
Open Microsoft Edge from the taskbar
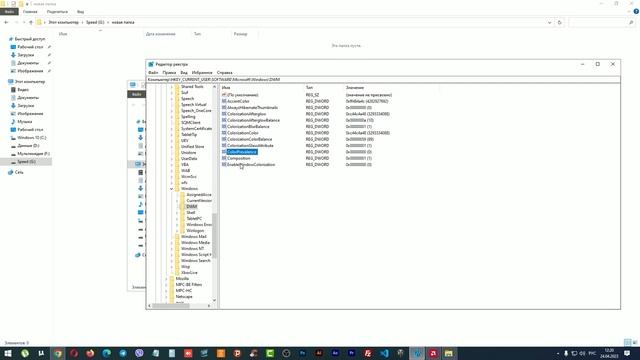107,353
